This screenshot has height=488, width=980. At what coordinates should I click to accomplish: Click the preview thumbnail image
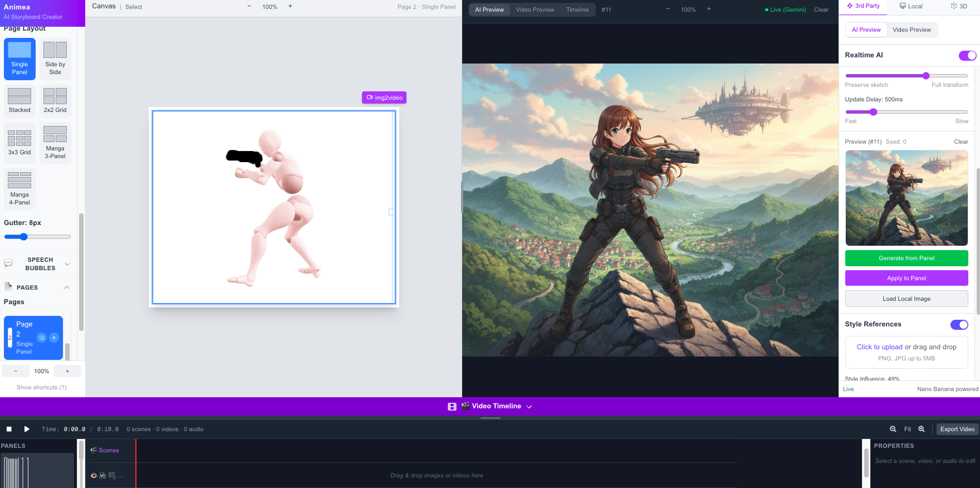(906, 198)
